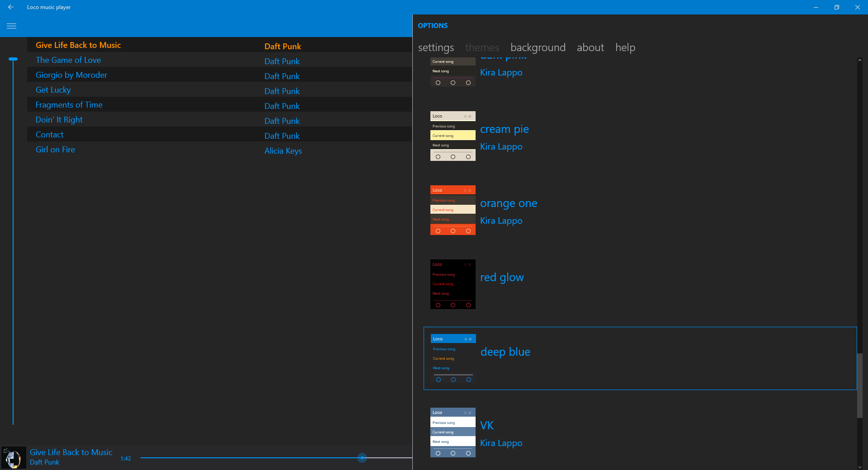Click the scrollbar down arrow in Options
The width and height of the screenshot is (868, 470).
click(x=860, y=466)
